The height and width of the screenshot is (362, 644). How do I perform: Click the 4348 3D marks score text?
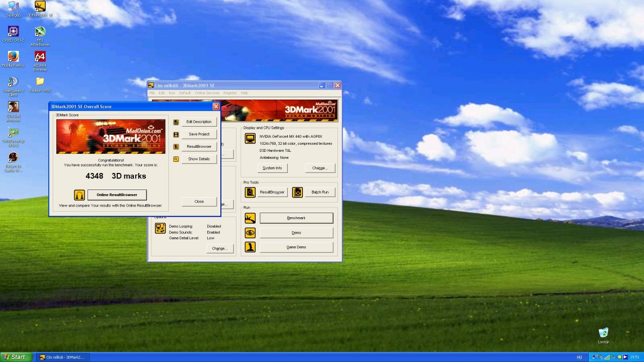[116, 176]
